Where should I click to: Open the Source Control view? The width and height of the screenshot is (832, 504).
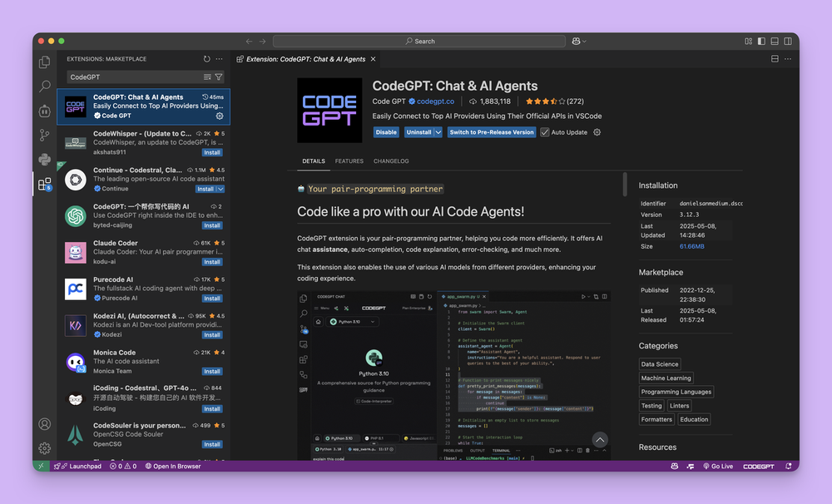click(45, 135)
